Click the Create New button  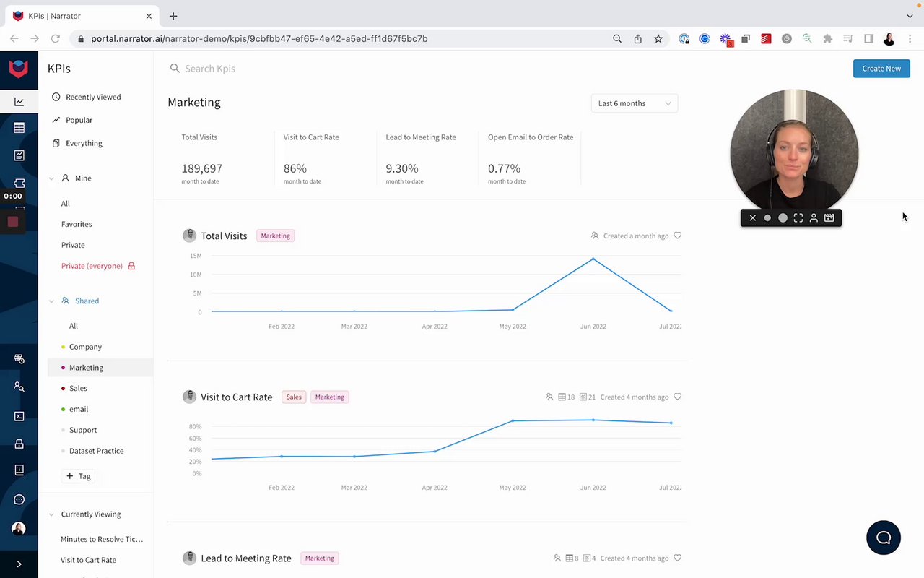click(x=881, y=69)
